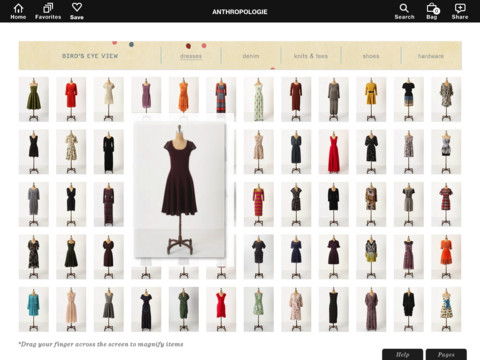Select the grey long-sleeve dress in third row

point(34,204)
